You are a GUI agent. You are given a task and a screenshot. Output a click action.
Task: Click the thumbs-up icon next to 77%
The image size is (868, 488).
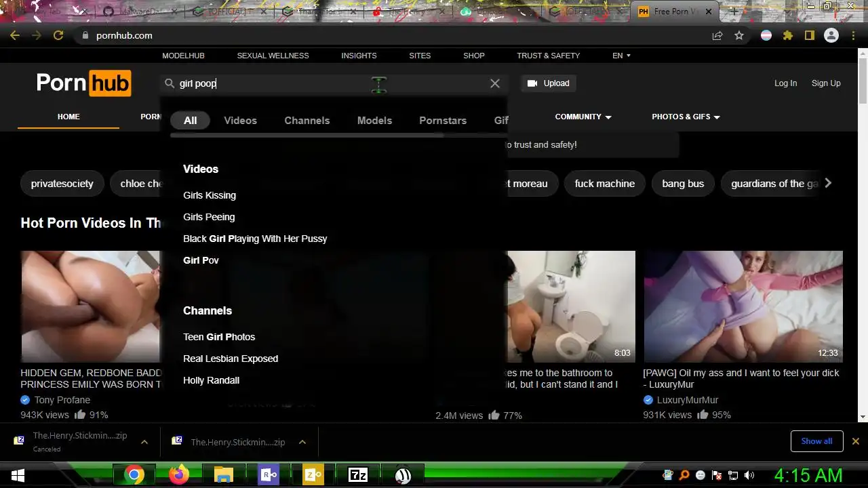[x=494, y=415]
